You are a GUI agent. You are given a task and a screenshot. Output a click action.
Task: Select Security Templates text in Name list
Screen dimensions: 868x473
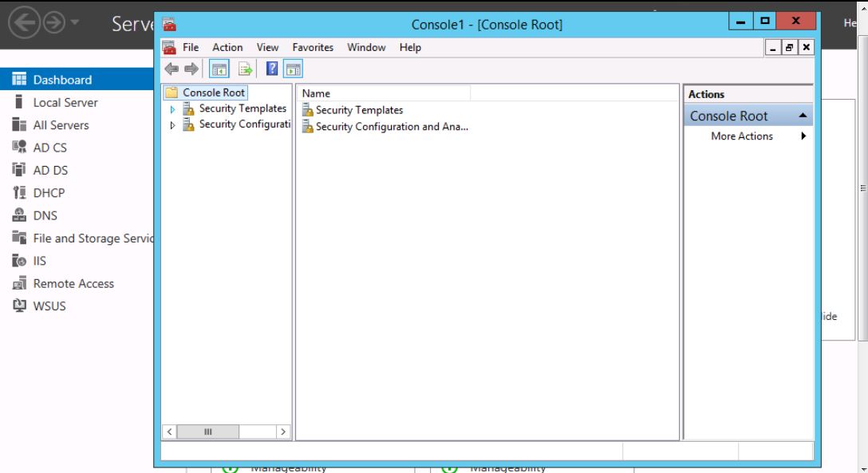click(359, 110)
